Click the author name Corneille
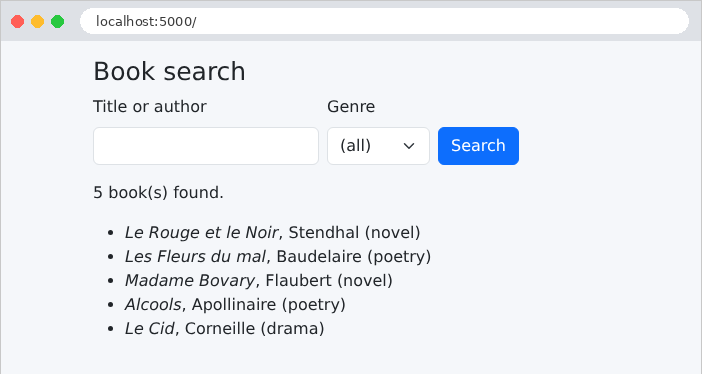702x374 pixels. (220, 328)
